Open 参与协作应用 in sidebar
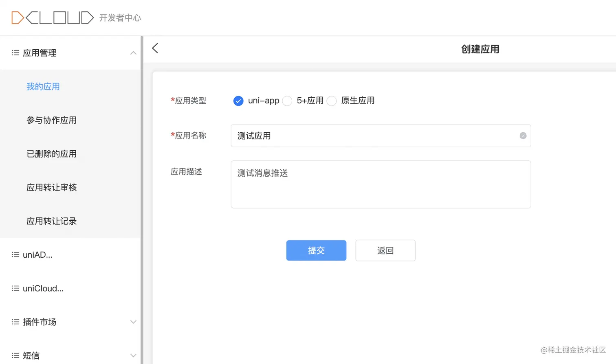The width and height of the screenshot is (616, 364). pyautogui.click(x=52, y=120)
